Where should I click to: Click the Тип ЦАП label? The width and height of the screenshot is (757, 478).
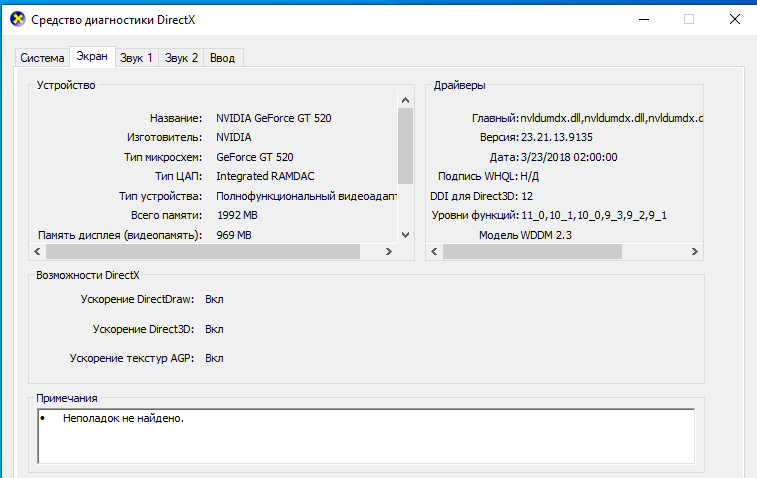[x=178, y=176]
